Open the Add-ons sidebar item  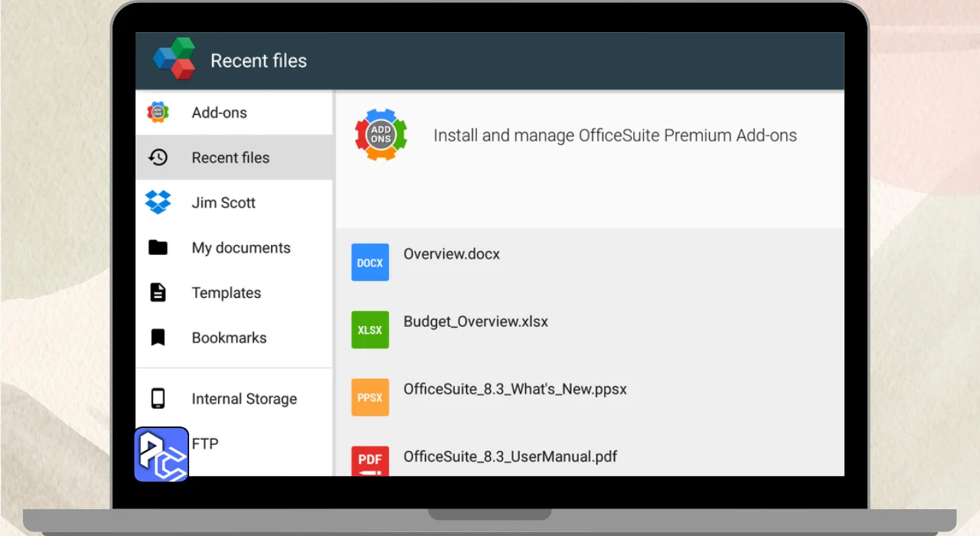[x=234, y=113]
